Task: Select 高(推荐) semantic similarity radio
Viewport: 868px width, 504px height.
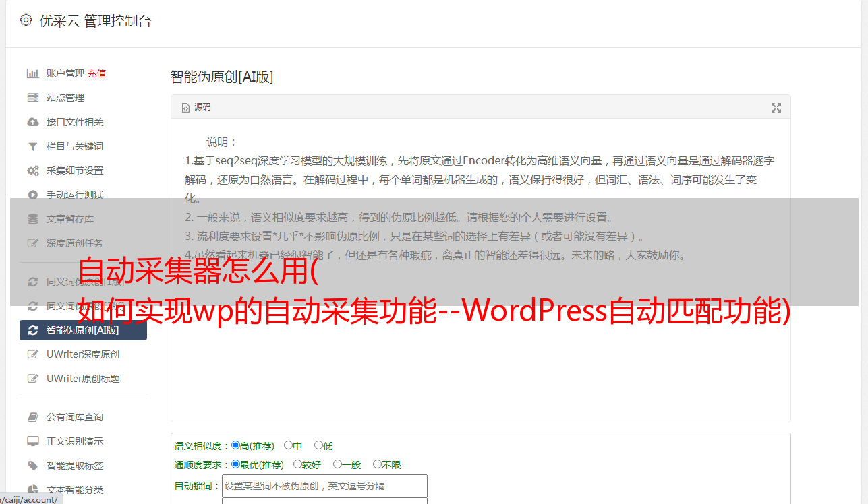Action: coord(235,445)
